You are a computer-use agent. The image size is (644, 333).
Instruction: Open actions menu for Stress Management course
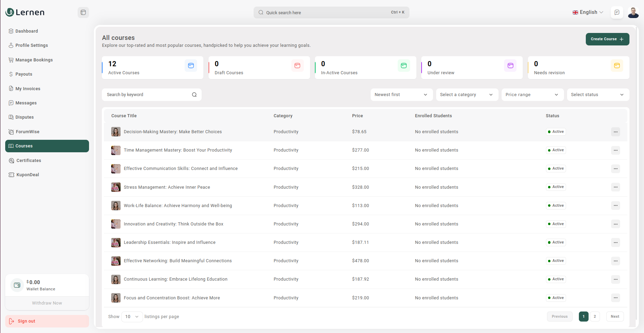pyautogui.click(x=615, y=187)
